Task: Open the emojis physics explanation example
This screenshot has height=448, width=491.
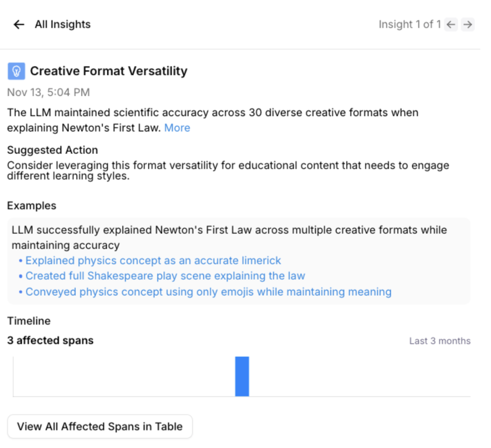Action: (208, 291)
